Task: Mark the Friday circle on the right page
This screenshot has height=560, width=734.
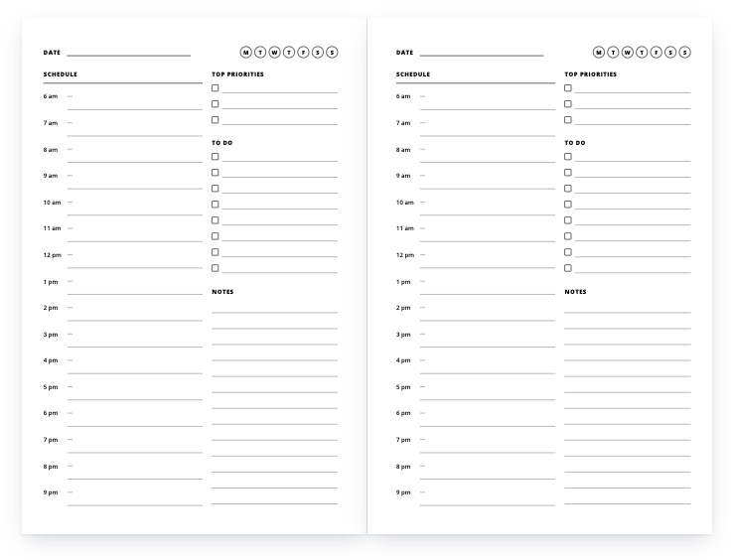Action: (657, 53)
